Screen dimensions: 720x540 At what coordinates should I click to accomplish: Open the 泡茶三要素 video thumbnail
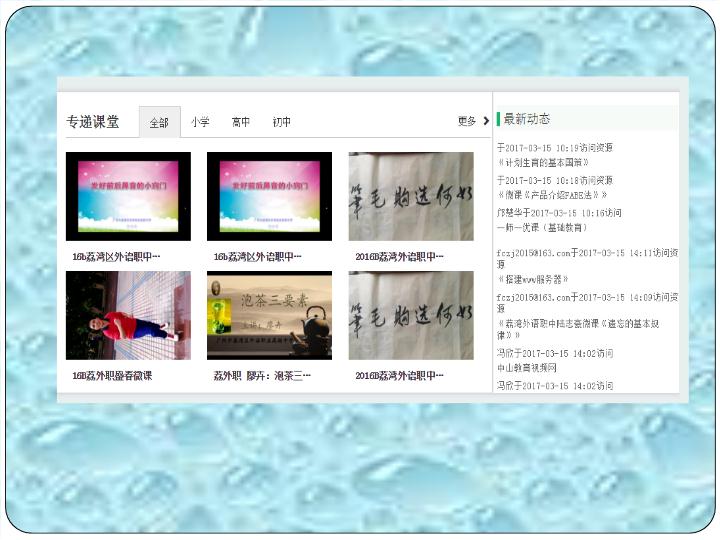[269, 315]
